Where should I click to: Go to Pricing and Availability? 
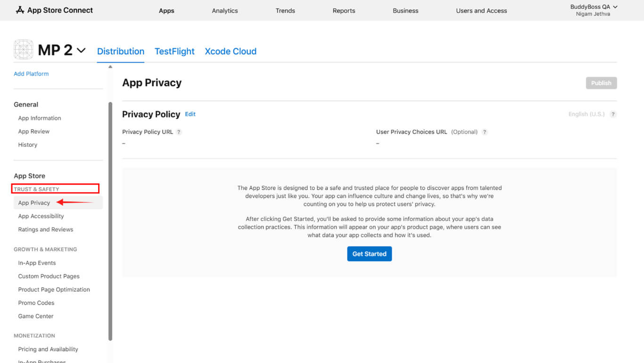48,349
